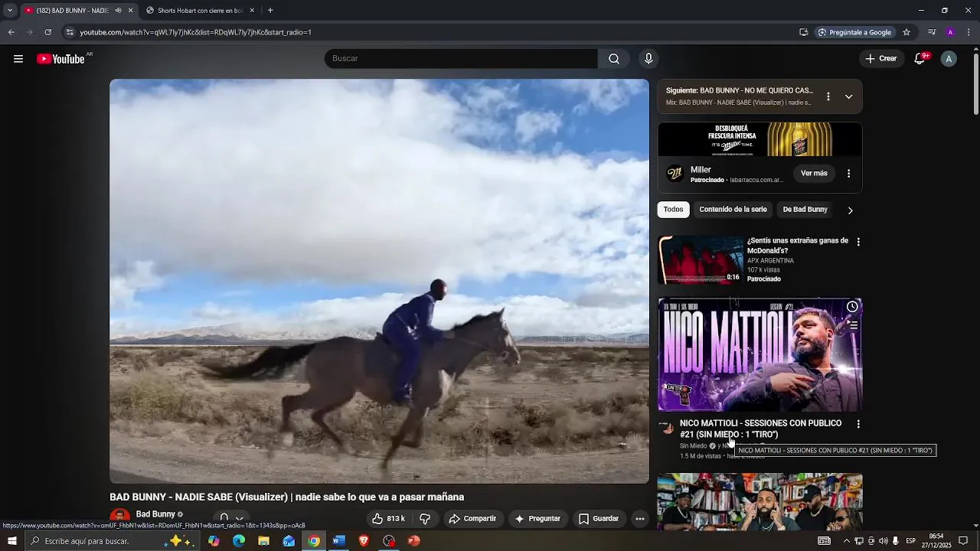Add NICO MATTIOLI video to Watch Later

click(852, 307)
